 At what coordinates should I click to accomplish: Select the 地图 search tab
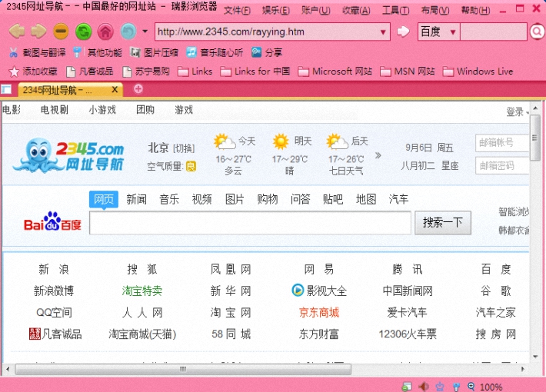pyautogui.click(x=366, y=200)
